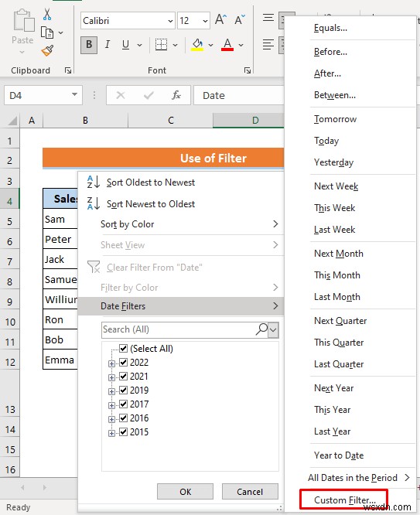Click the Borders icon

pyautogui.click(x=161, y=45)
